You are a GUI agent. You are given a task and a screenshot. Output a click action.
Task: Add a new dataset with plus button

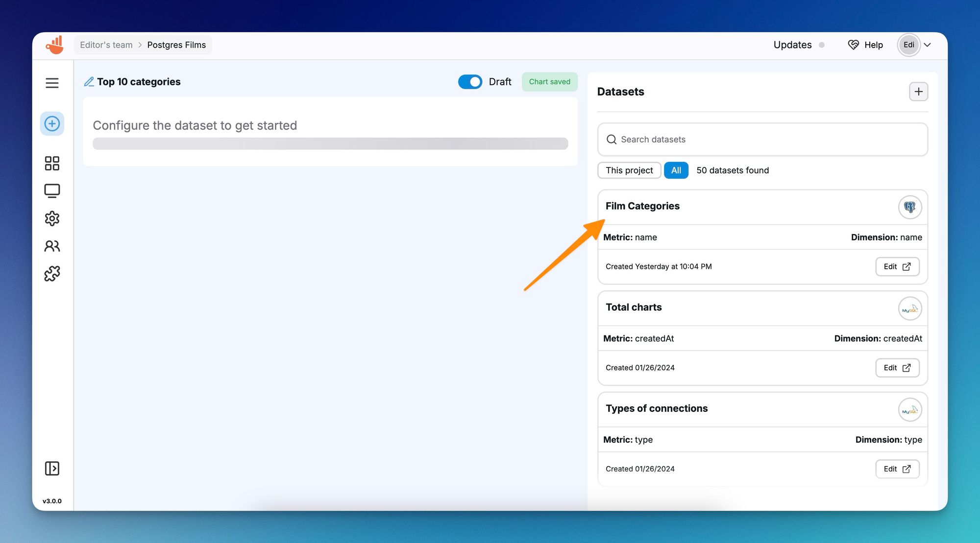pos(918,92)
